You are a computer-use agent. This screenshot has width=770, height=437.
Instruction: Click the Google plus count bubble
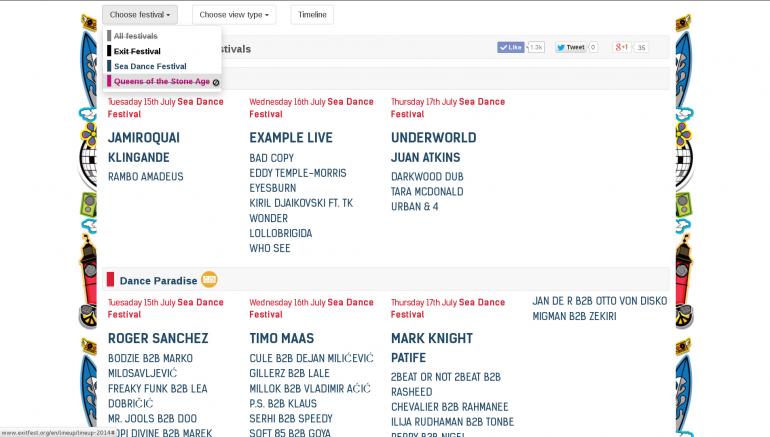point(641,47)
